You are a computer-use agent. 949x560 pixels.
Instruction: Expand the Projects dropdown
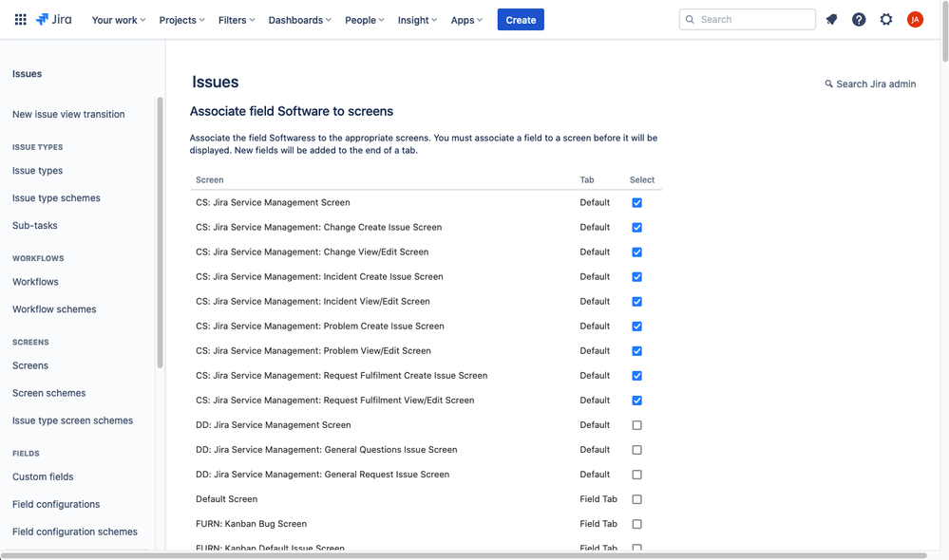click(x=181, y=20)
